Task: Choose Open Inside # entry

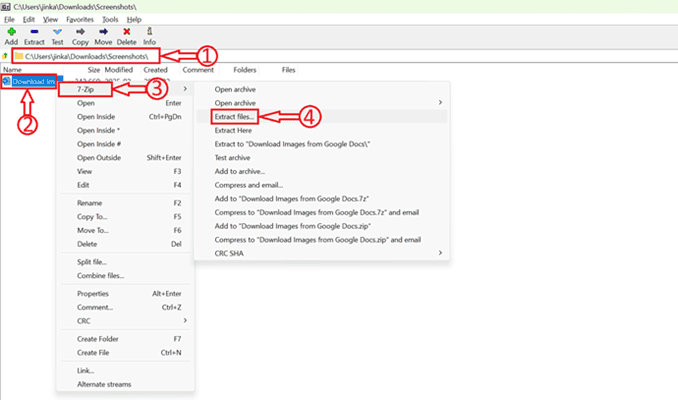Action: point(125,144)
